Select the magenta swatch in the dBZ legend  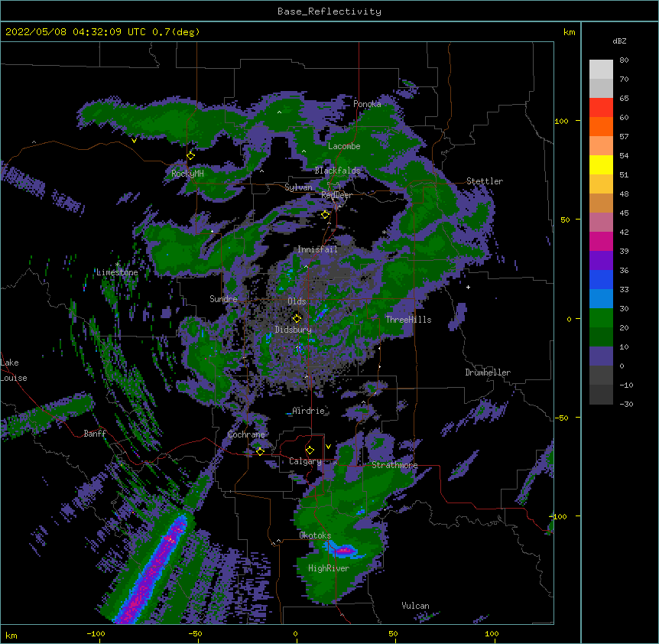tap(601, 241)
